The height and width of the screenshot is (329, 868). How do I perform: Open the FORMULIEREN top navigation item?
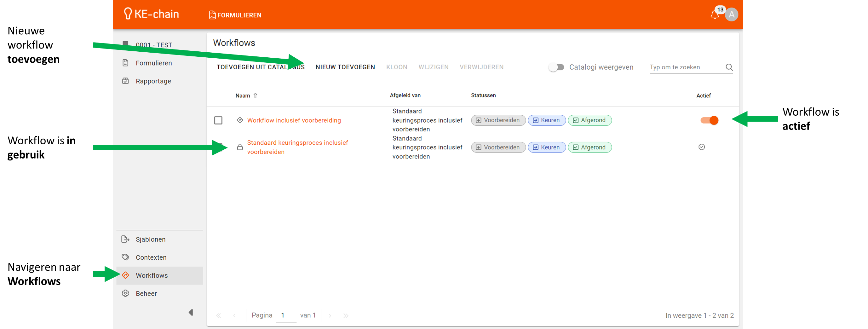click(x=235, y=15)
